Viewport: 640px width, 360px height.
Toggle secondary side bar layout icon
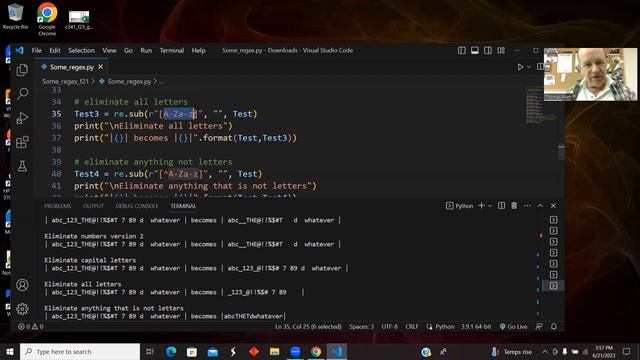click(x=488, y=50)
